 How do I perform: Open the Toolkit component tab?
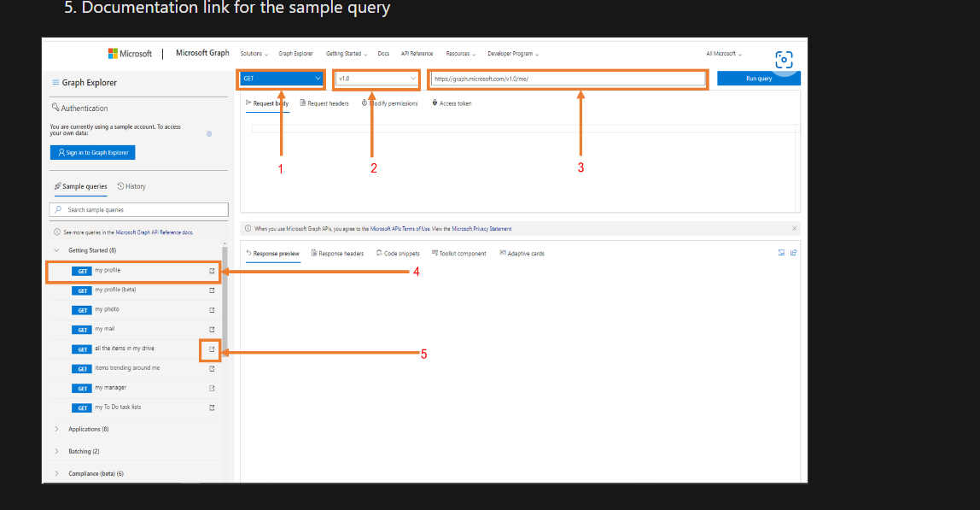pyautogui.click(x=458, y=254)
